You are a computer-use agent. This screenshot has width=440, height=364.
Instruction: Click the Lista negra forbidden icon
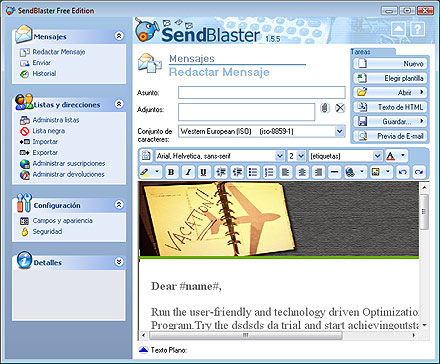pos(24,131)
